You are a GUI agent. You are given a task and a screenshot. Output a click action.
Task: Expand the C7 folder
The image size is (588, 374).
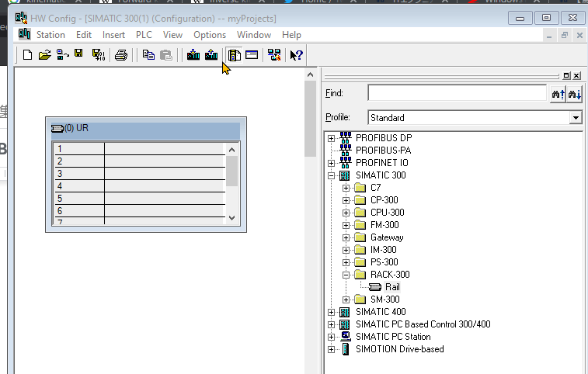[346, 188]
